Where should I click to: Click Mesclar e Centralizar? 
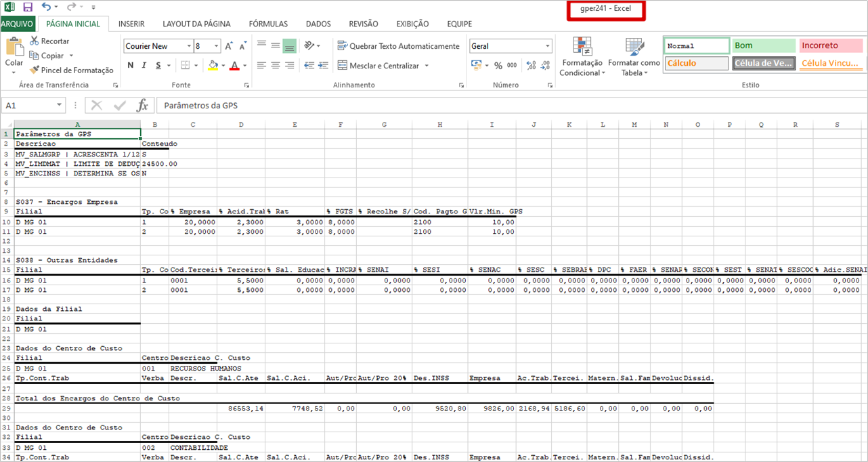[379, 66]
